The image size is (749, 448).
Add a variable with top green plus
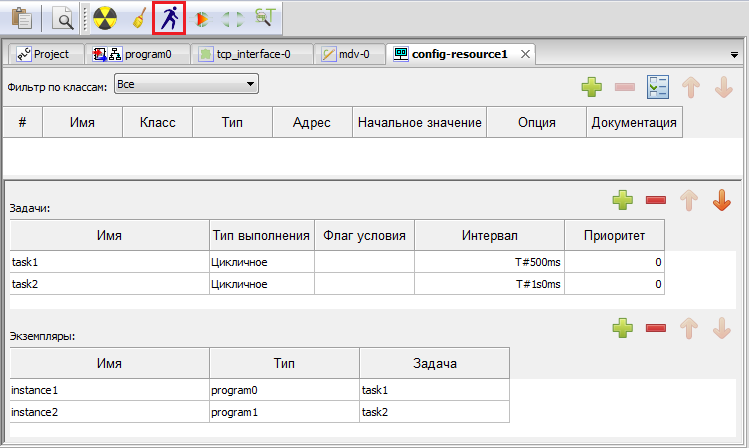click(592, 88)
